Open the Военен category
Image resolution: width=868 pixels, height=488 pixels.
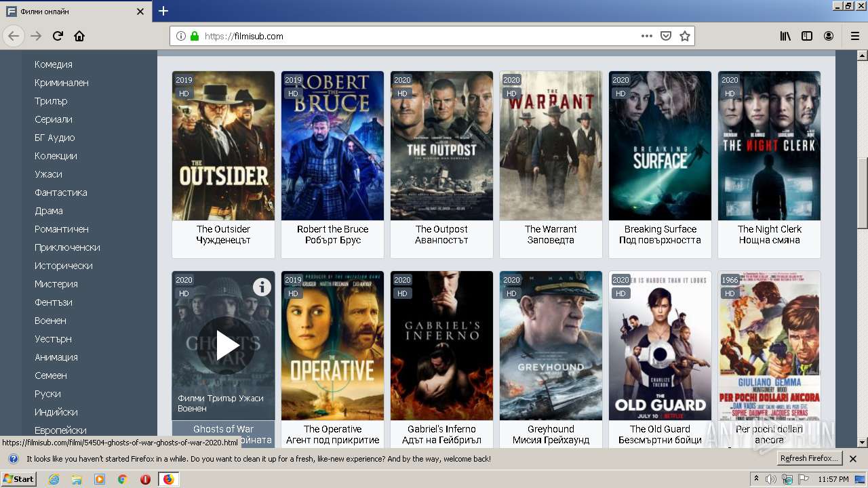tap(51, 321)
